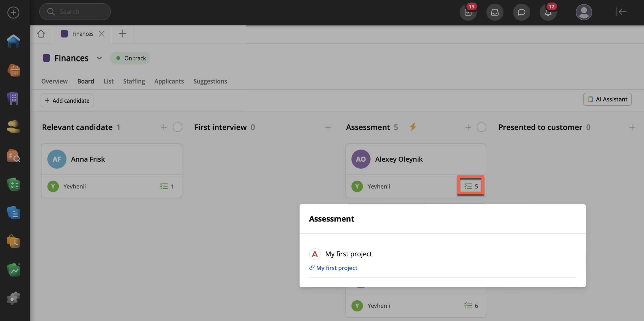Screen dimensions: 644x321
Task: Open the user profile avatar menu
Action: [584, 12]
